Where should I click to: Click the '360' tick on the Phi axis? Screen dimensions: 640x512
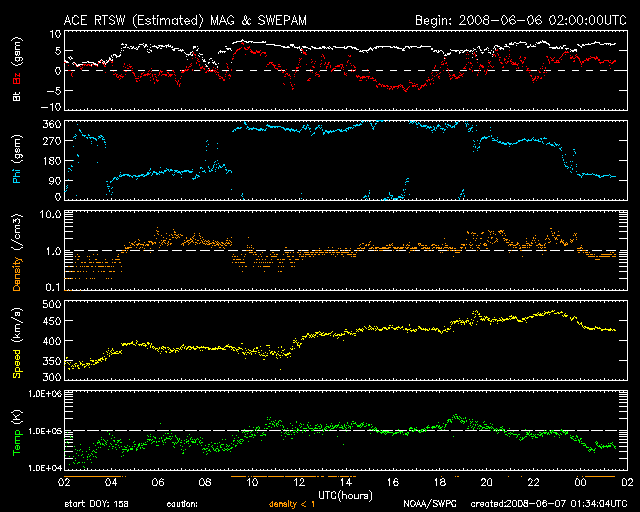(52, 124)
